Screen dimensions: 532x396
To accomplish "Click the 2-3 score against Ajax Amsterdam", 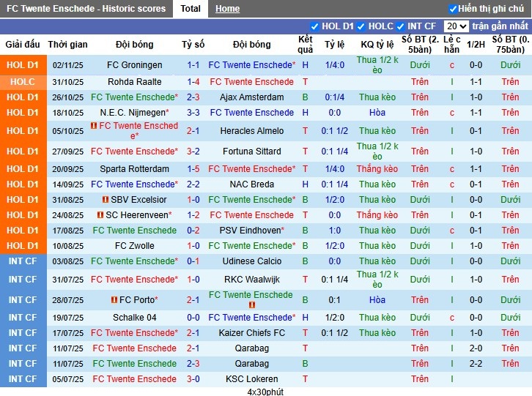I will pos(193,97).
